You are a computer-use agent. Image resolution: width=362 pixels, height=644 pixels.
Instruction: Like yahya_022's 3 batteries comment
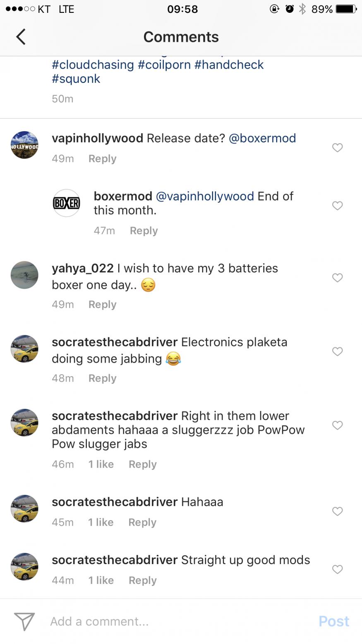click(x=338, y=278)
